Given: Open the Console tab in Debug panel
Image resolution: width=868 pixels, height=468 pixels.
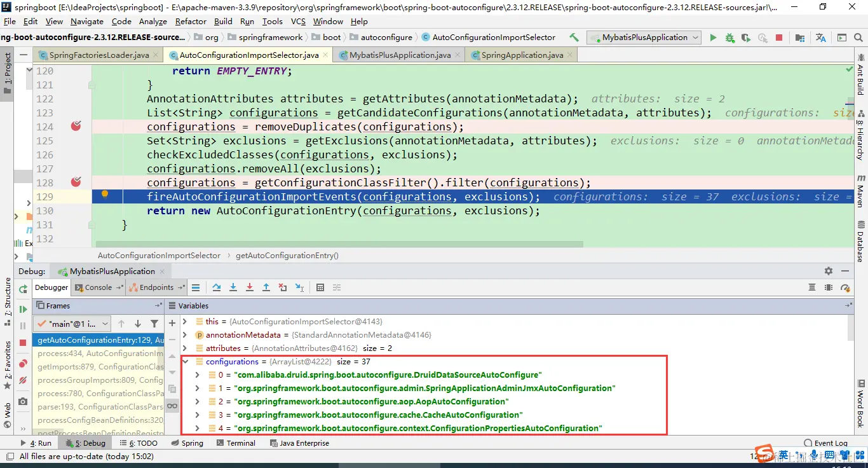Looking at the screenshot, I should (98, 287).
